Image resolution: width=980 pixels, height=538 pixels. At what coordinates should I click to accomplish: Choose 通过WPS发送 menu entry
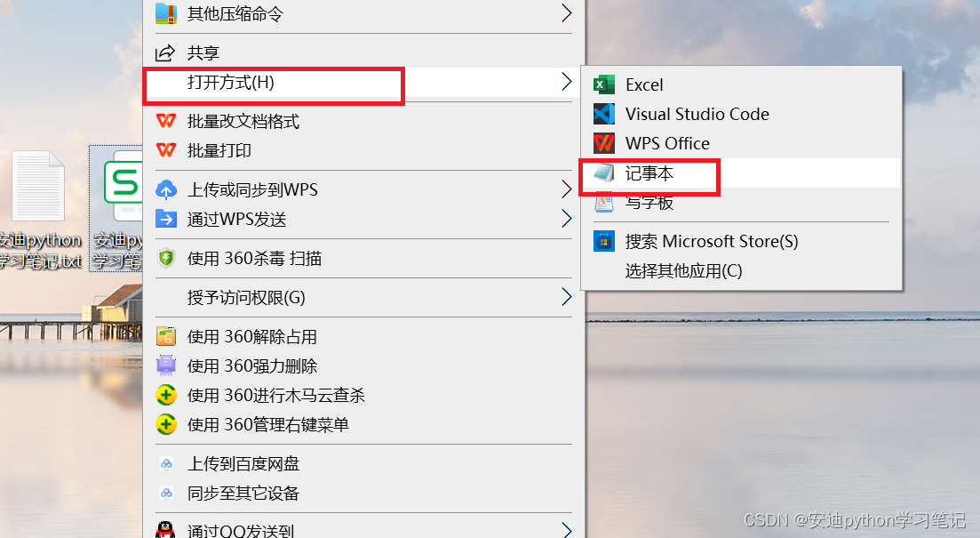point(363,219)
